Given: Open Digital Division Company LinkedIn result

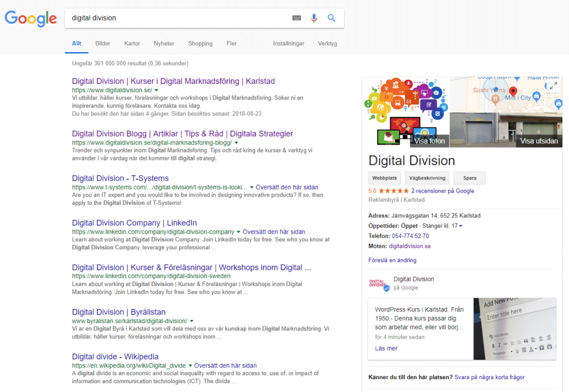Looking at the screenshot, I should (x=134, y=223).
